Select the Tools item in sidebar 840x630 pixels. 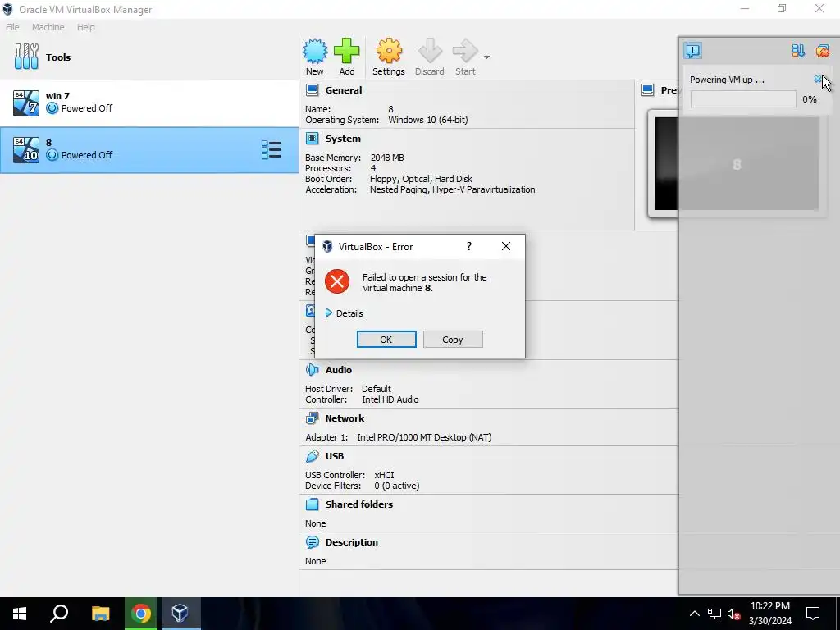point(149,57)
